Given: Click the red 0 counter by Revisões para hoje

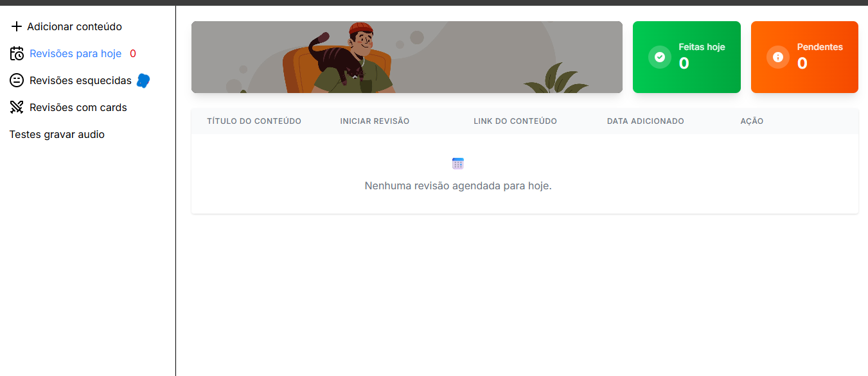Looking at the screenshot, I should point(133,53).
